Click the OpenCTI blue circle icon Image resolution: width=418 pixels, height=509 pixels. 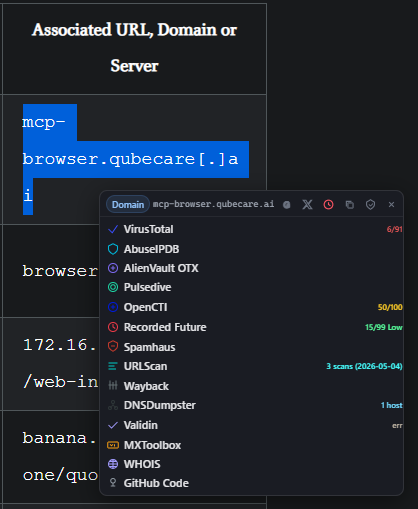pyautogui.click(x=113, y=307)
